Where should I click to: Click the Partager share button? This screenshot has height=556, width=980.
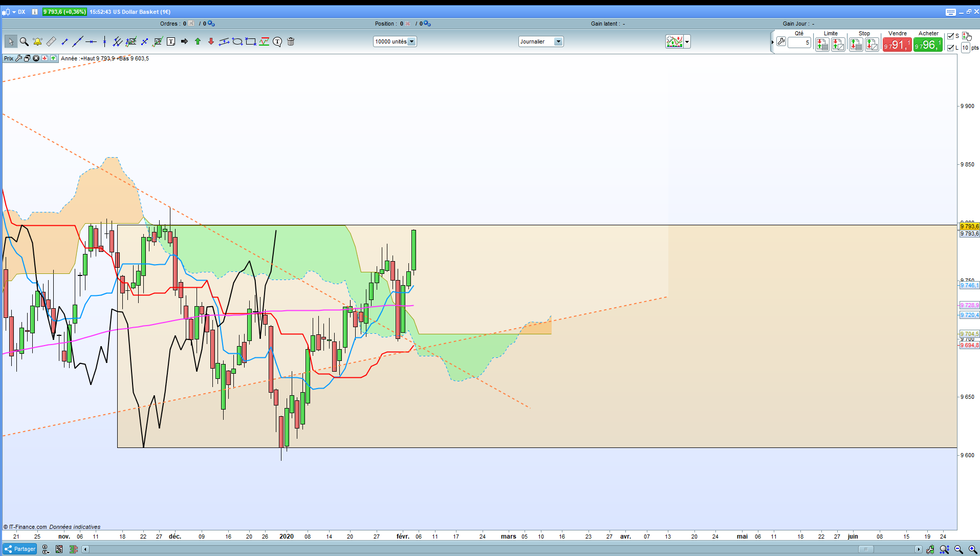click(x=20, y=549)
